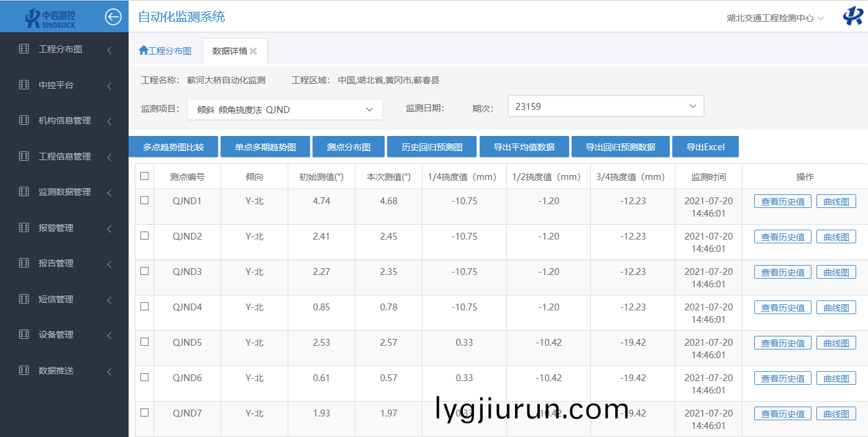Tick the select-all checkbox in table header

click(145, 176)
